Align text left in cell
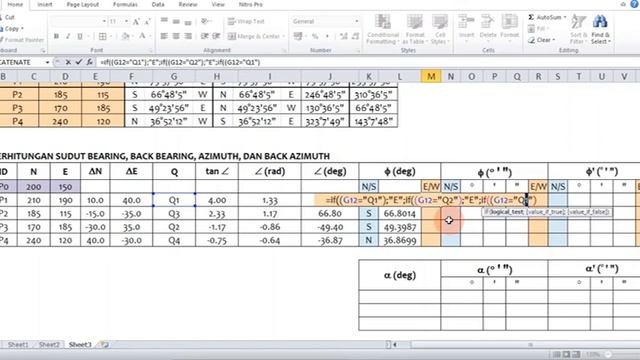 (164, 36)
